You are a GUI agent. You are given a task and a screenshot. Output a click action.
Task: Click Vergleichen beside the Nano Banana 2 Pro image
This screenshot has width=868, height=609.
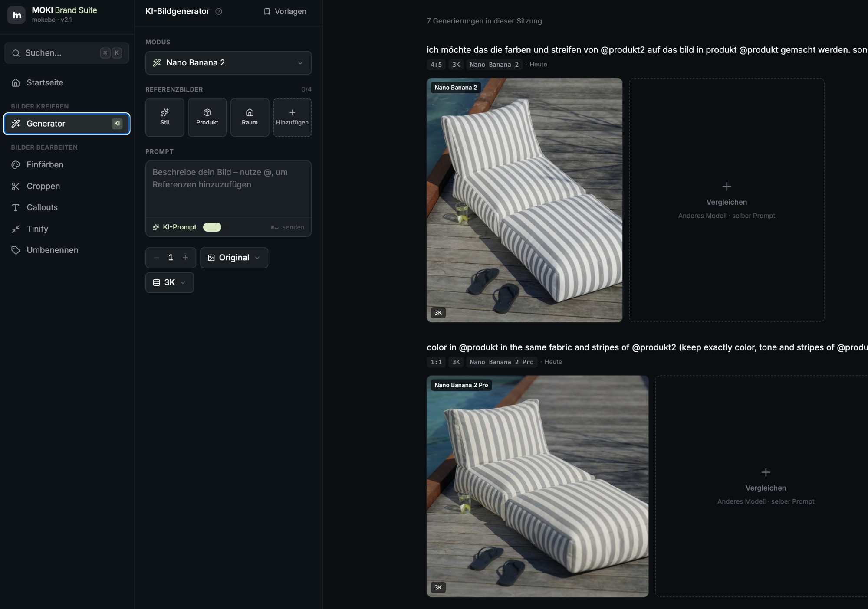pyautogui.click(x=766, y=486)
